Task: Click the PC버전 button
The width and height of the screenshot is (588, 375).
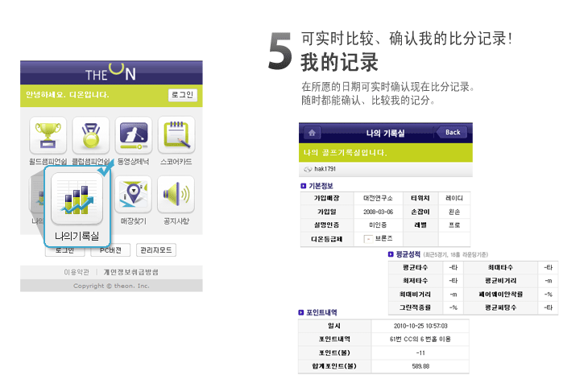Action: coord(110,250)
